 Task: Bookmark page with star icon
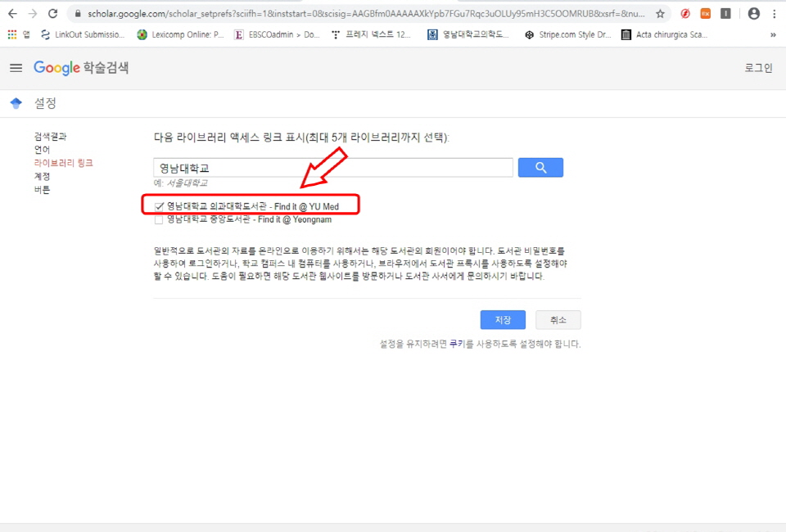click(x=660, y=14)
